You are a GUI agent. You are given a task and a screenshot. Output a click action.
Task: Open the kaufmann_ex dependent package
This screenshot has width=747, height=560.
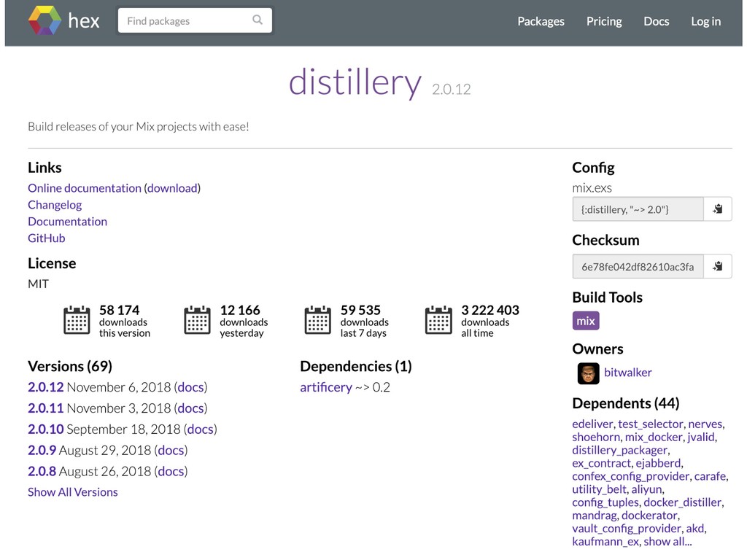click(605, 542)
